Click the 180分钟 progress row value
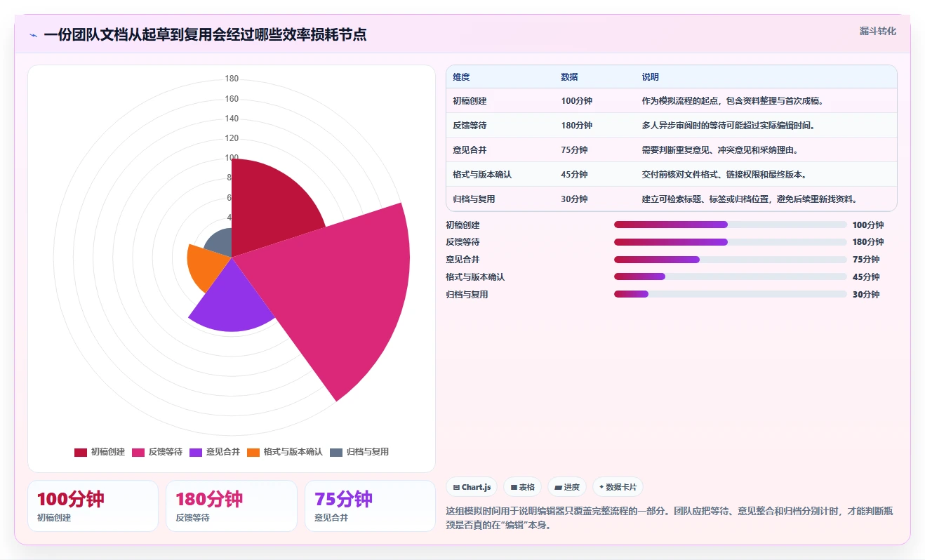 [x=867, y=242]
